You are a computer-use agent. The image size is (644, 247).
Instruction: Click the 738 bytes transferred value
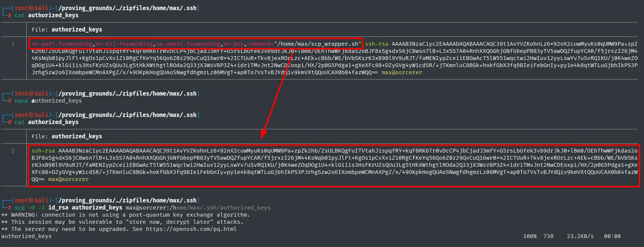click(549, 236)
